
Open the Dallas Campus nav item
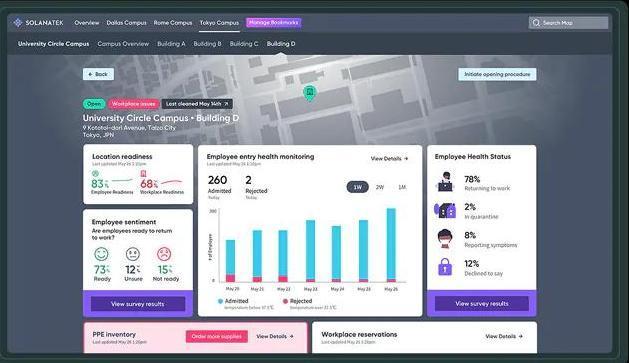click(126, 23)
